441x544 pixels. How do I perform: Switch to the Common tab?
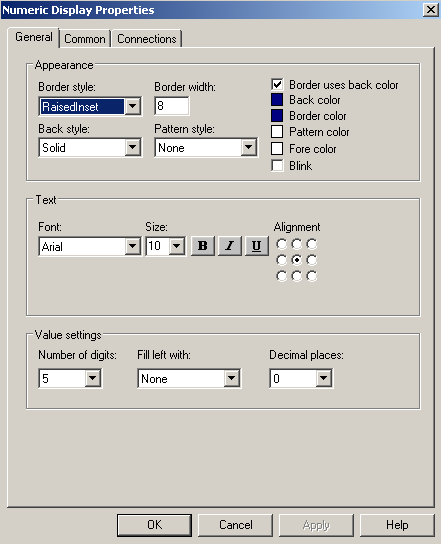coord(85,39)
